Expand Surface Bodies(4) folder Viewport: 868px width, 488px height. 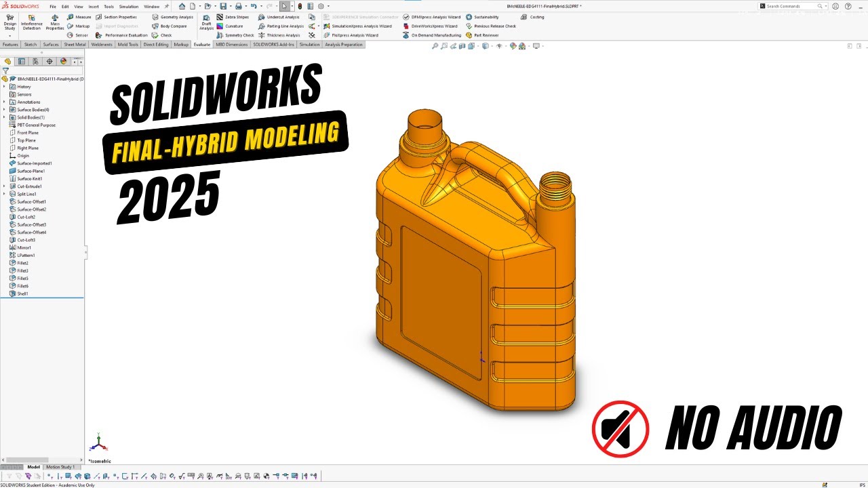pyautogui.click(x=4, y=110)
